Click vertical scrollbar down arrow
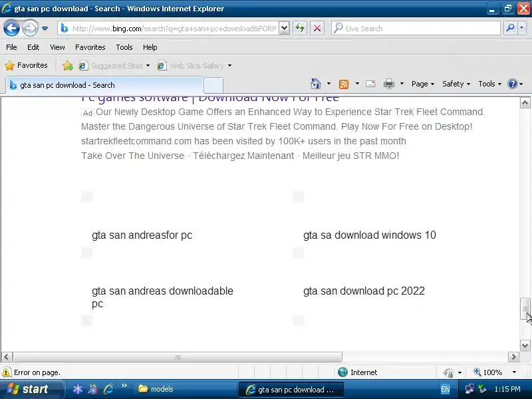Screen dimensions: 532x399 click(x=525, y=346)
